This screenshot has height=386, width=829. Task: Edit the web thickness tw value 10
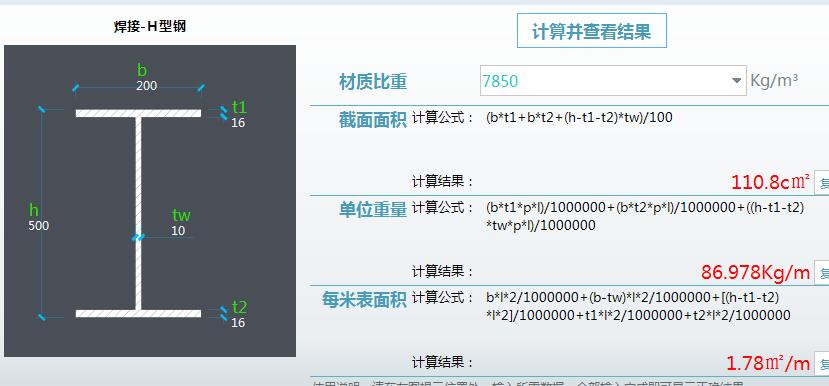coord(178,231)
